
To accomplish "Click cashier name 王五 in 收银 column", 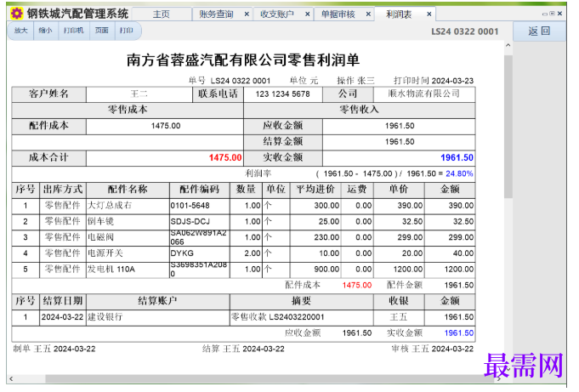I will pos(399,317).
